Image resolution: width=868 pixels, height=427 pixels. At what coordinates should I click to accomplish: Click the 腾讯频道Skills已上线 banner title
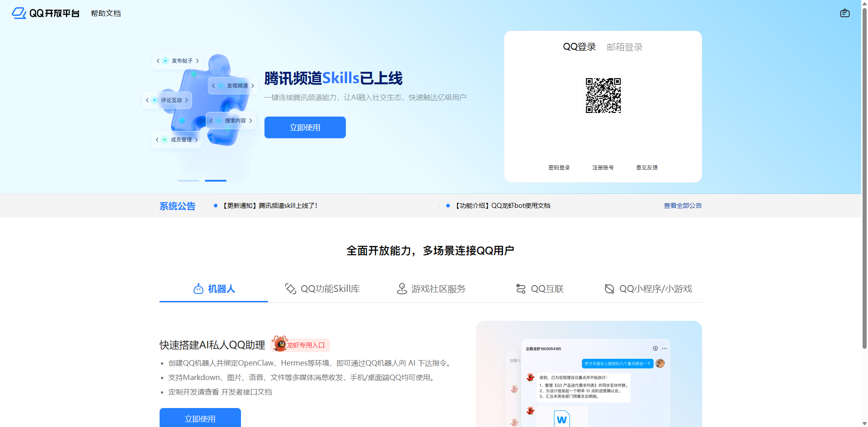tap(333, 78)
